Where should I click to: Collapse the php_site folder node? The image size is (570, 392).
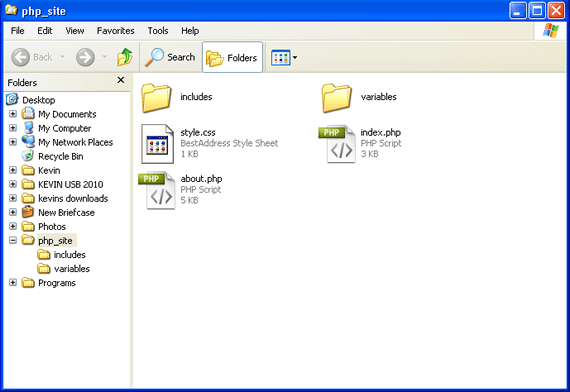click(13, 240)
